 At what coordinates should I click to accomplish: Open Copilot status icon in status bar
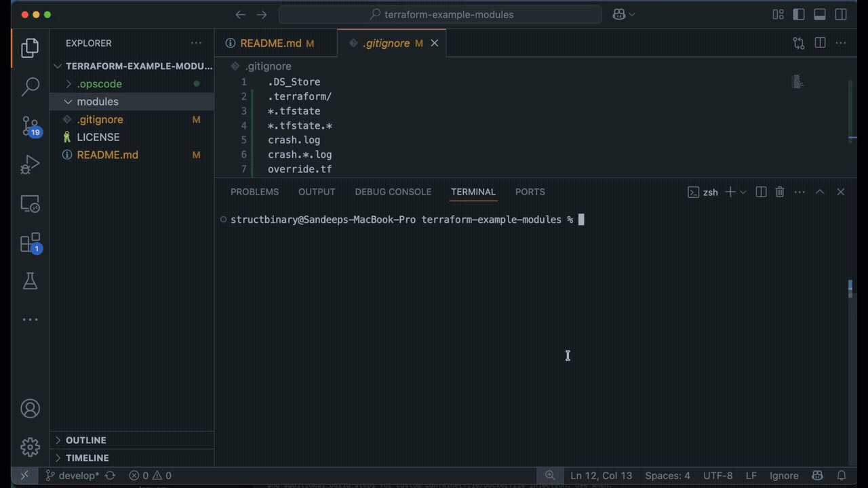(x=818, y=475)
